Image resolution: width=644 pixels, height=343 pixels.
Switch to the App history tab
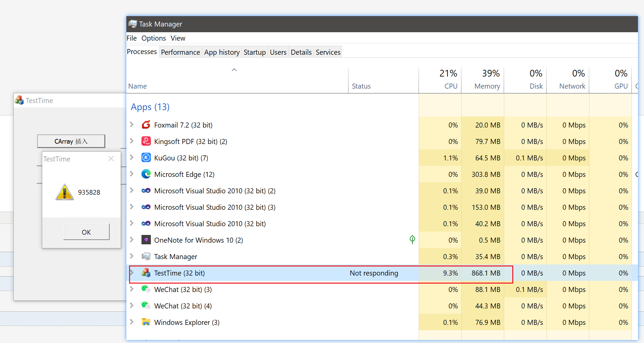tap(222, 52)
